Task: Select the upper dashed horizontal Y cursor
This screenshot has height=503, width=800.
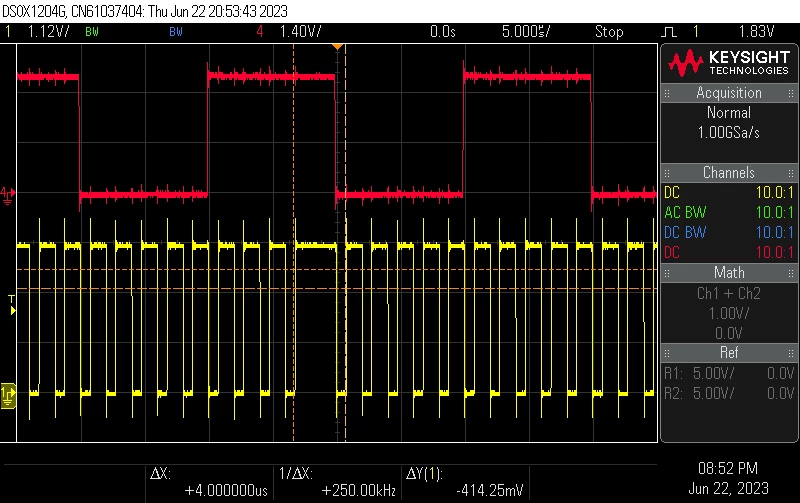Action: coord(337,269)
